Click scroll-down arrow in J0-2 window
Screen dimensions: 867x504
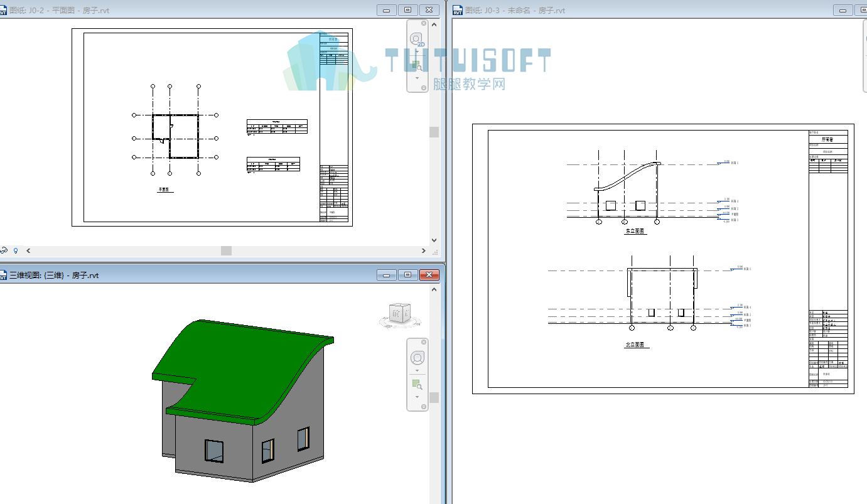tap(434, 240)
